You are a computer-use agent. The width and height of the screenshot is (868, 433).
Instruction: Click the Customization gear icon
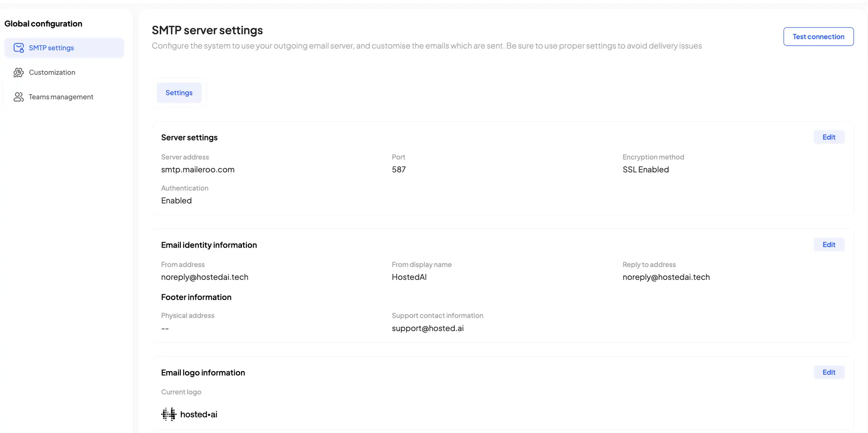pos(18,72)
